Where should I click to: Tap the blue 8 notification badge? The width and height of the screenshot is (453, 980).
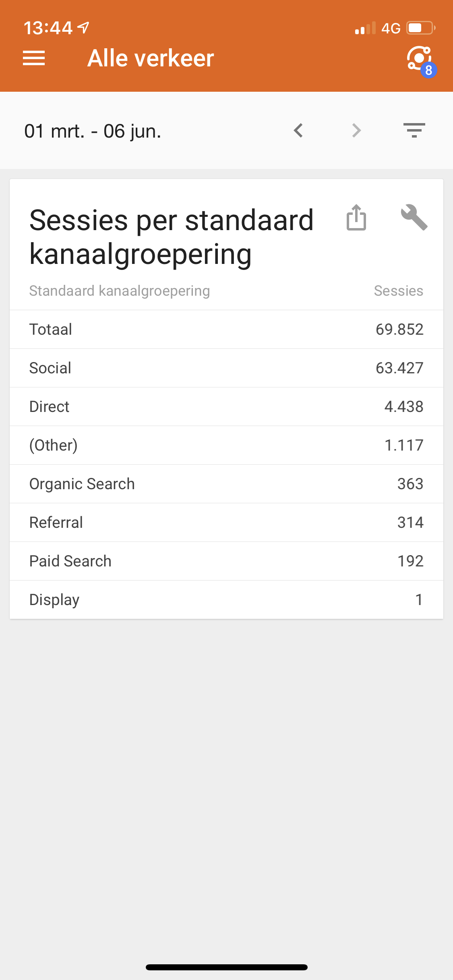tap(429, 70)
